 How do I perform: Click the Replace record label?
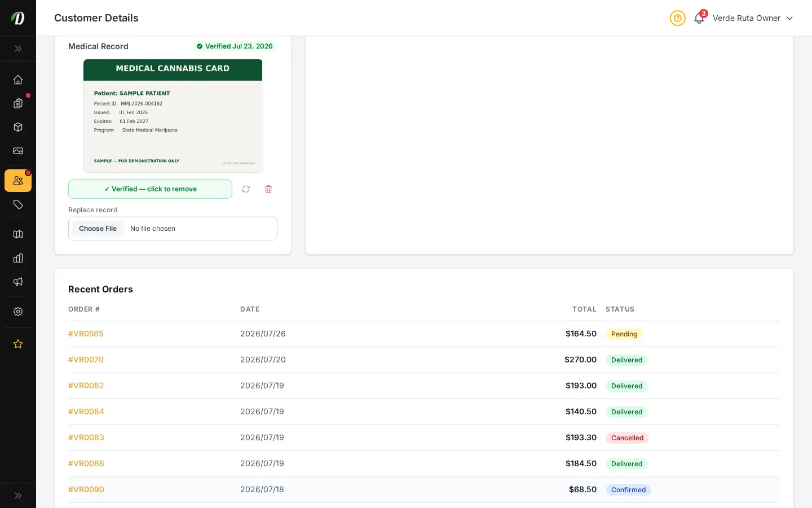pyautogui.click(x=93, y=210)
